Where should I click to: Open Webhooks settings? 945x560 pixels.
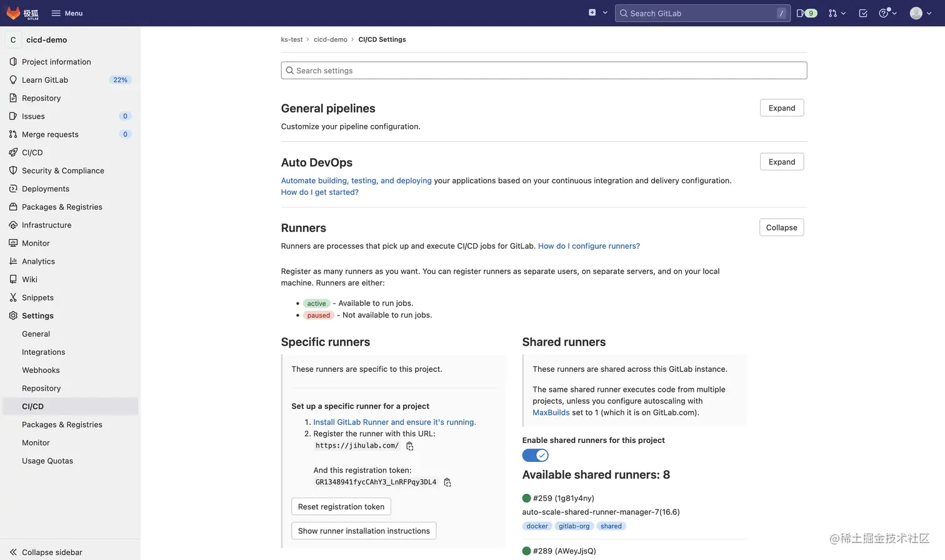point(41,370)
